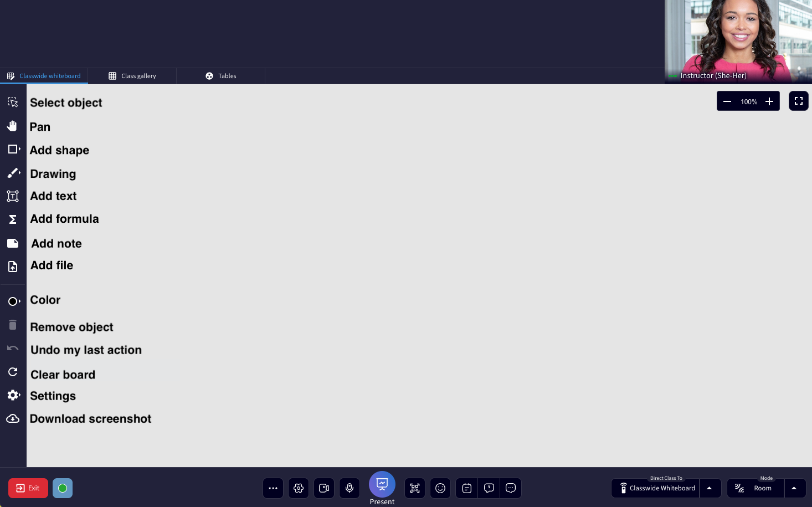Exit the classroom session
Image resolution: width=812 pixels, height=507 pixels.
(28, 488)
